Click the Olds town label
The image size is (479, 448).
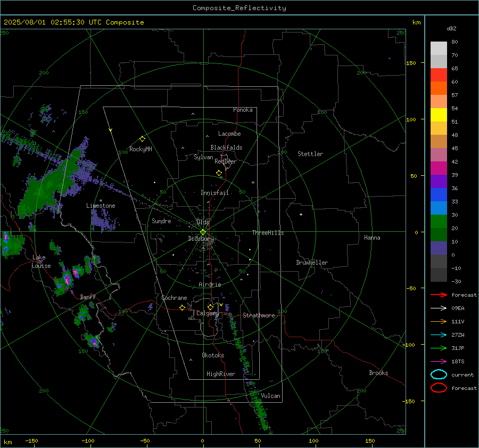pos(203,222)
